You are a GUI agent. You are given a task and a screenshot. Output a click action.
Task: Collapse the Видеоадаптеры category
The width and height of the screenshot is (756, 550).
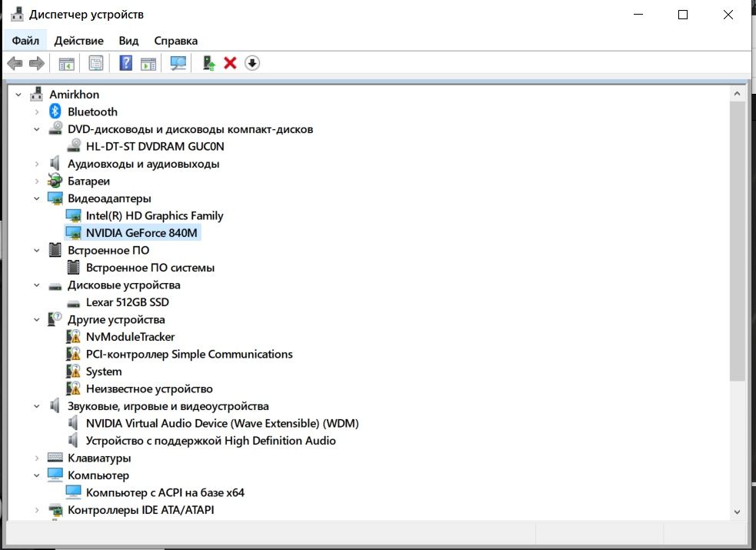pos(37,198)
